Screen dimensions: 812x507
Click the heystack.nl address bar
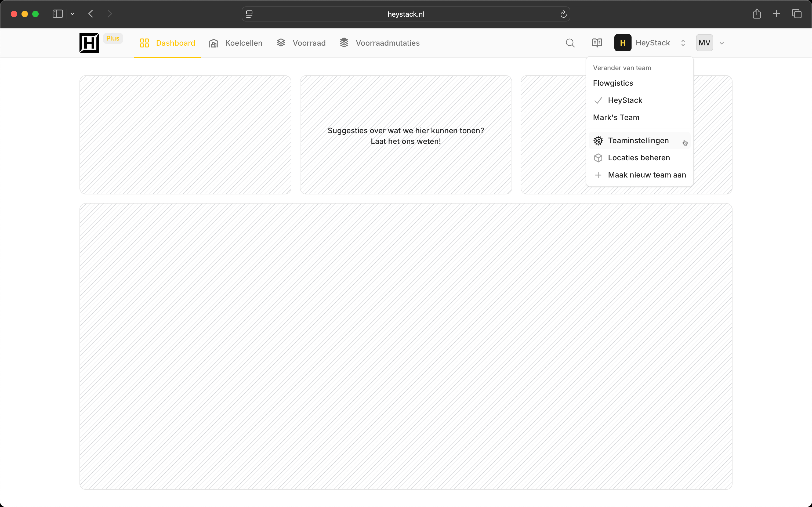tap(406, 14)
